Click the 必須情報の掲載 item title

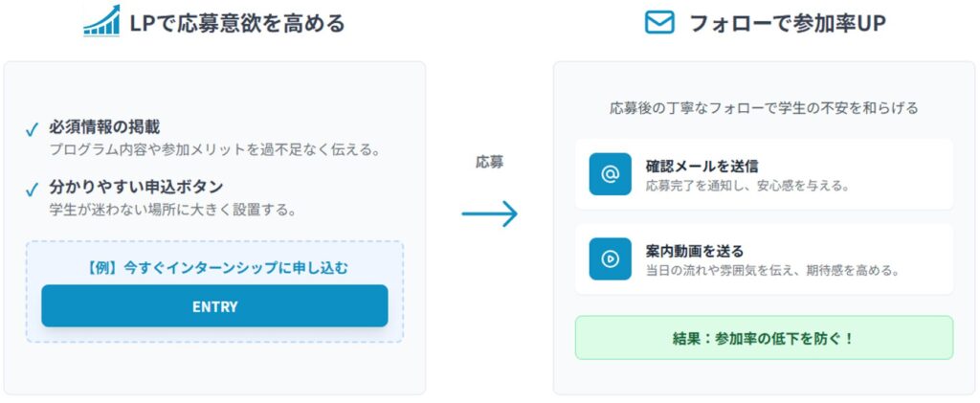click(104, 127)
